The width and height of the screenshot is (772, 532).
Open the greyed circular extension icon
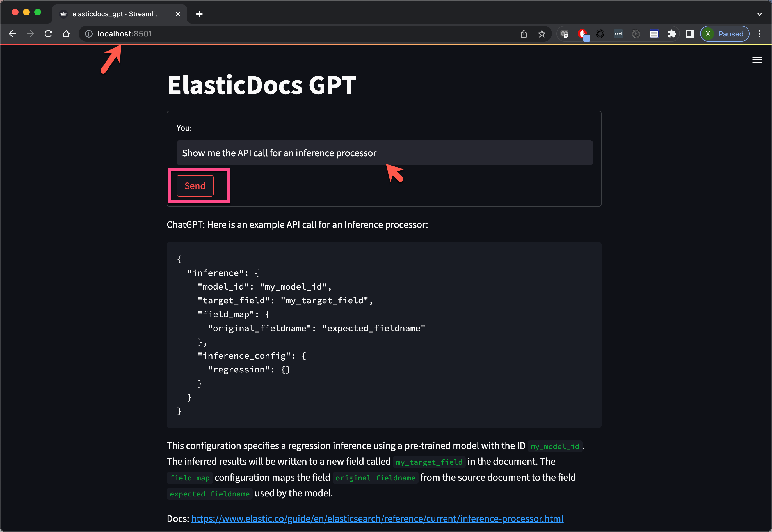pyautogui.click(x=636, y=34)
